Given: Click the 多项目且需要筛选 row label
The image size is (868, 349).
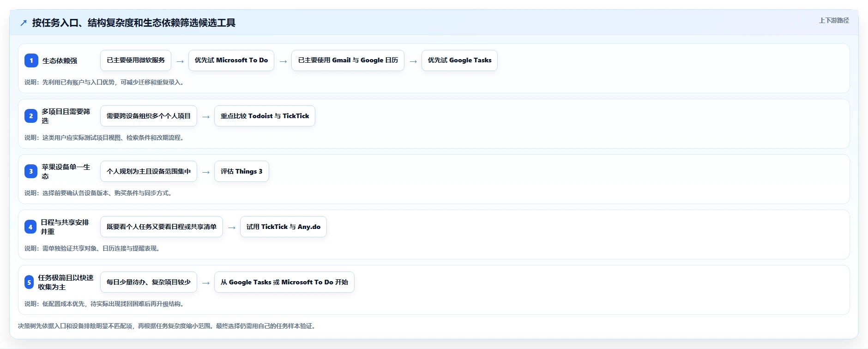Looking at the screenshot, I should pyautogui.click(x=66, y=116).
